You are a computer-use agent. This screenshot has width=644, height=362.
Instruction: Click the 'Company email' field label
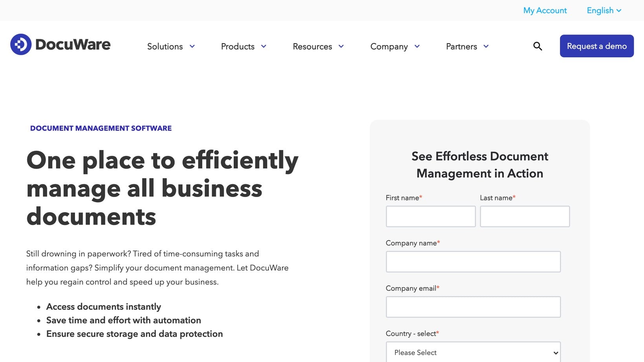(412, 288)
